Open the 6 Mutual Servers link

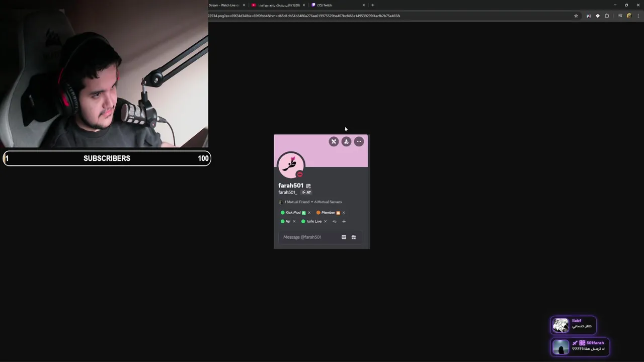click(328, 202)
